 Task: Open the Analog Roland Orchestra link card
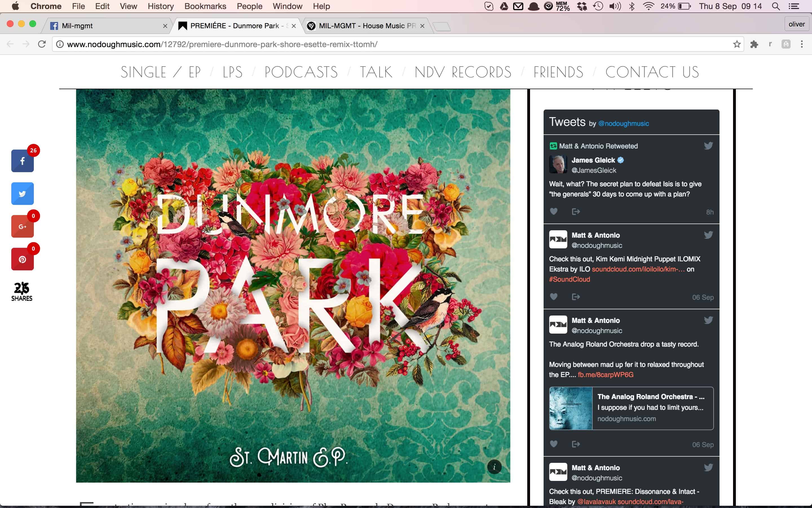tap(631, 408)
